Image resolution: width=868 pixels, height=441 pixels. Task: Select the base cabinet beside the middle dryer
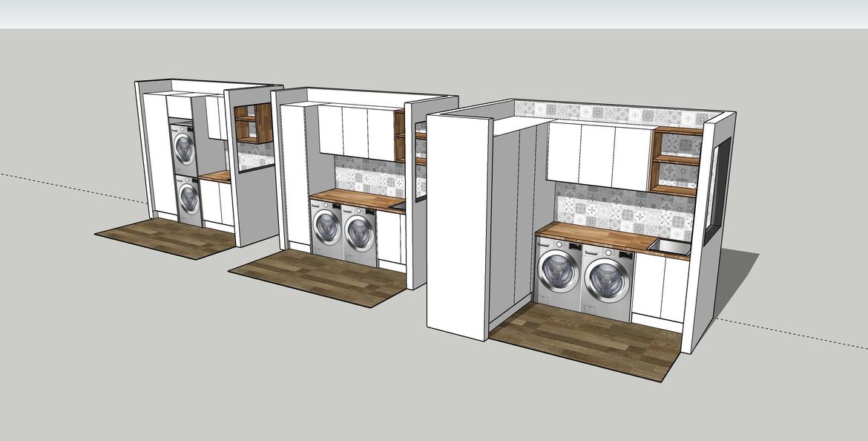(x=388, y=238)
